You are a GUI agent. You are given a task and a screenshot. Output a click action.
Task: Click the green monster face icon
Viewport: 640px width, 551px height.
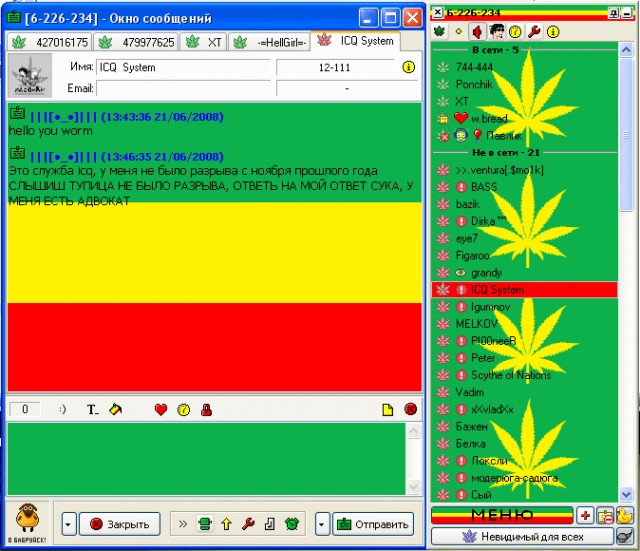[205, 524]
